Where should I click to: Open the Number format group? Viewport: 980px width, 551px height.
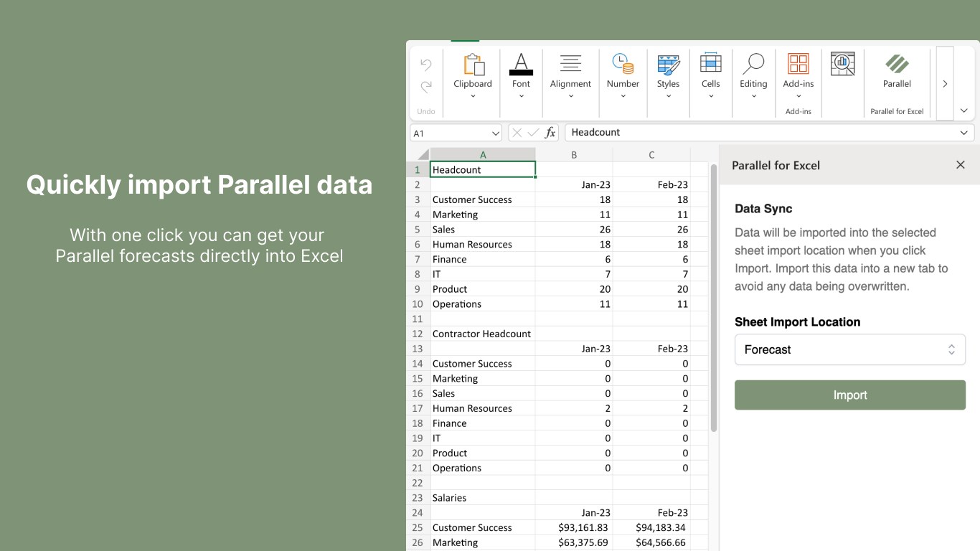click(623, 77)
